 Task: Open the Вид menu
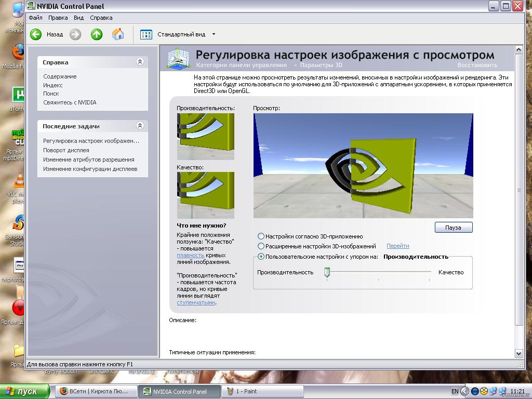tap(79, 18)
